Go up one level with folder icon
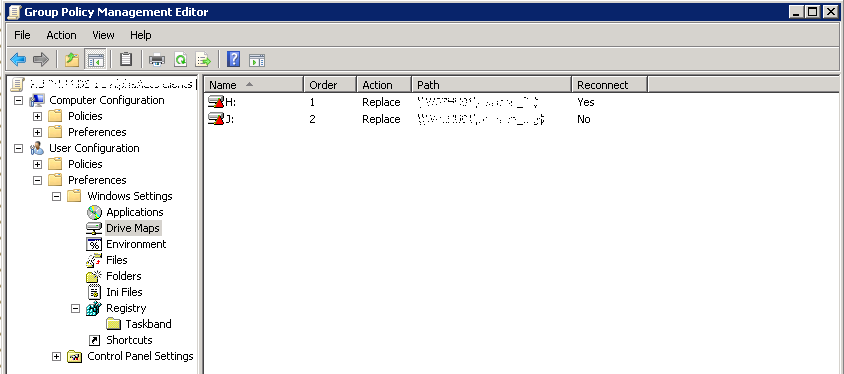 pyautogui.click(x=72, y=60)
